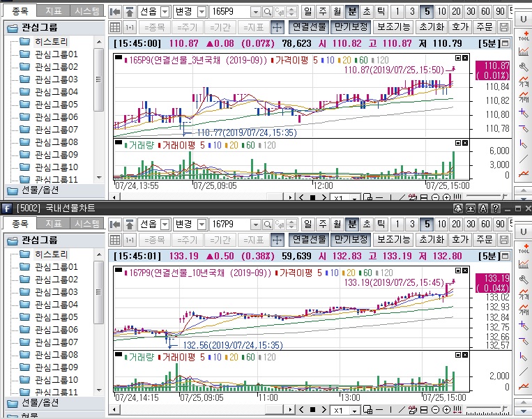532x419 pixels.
Task: Switch to the 지표 tab in upper left panel
Action: pos(53,11)
